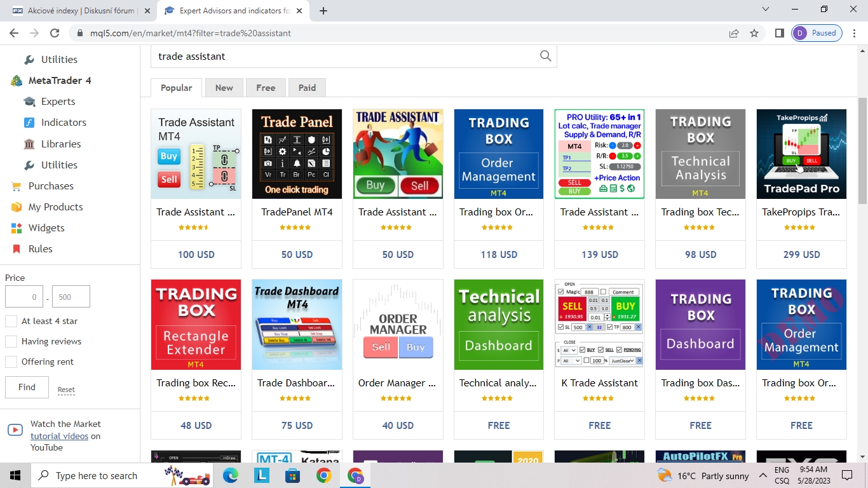Open the purple Trading Box Dashboard thumbnail
The image size is (868, 488).
pyautogui.click(x=700, y=325)
